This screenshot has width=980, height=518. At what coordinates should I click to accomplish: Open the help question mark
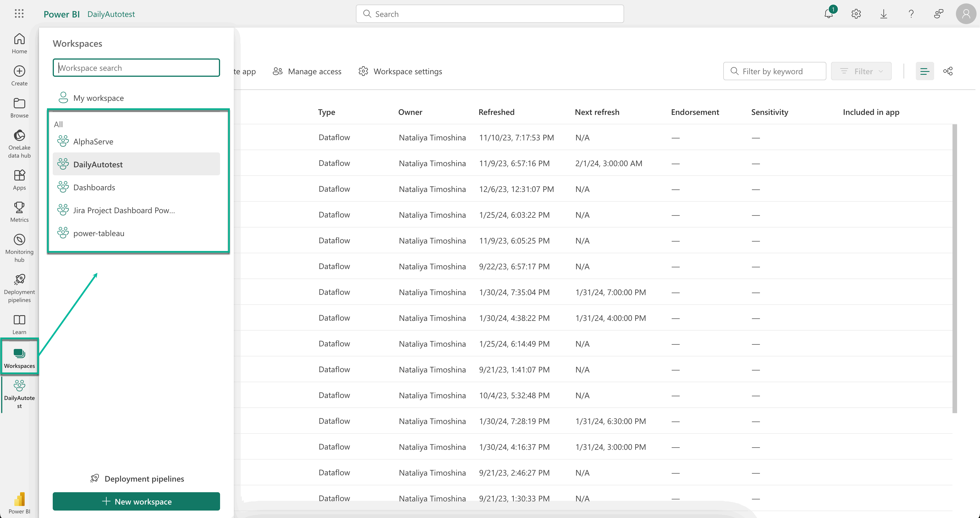tap(911, 14)
